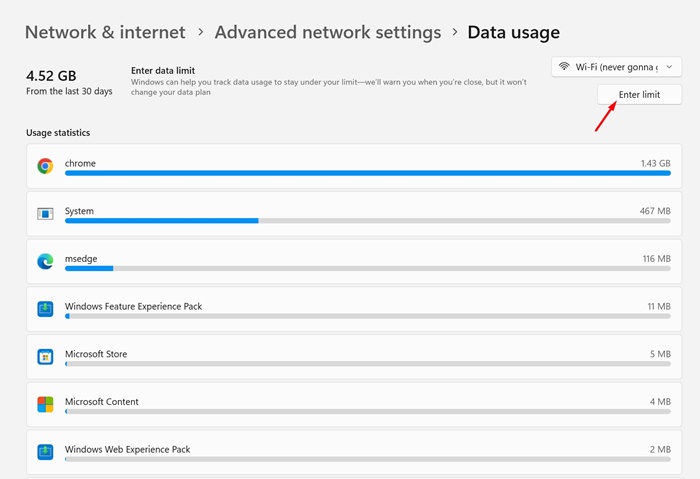Viewport: 700px width, 479px height.
Task: Select the Microsoft Store usage row
Action: click(350, 355)
